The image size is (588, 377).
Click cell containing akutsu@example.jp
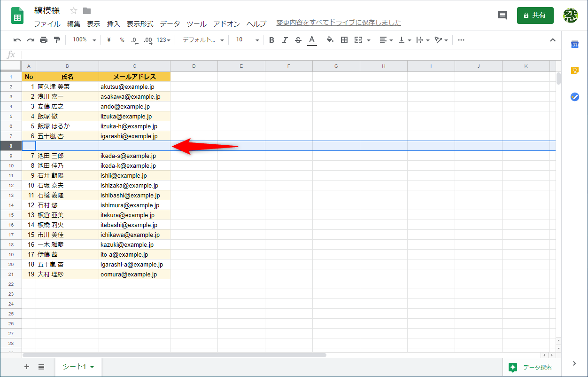(x=134, y=86)
